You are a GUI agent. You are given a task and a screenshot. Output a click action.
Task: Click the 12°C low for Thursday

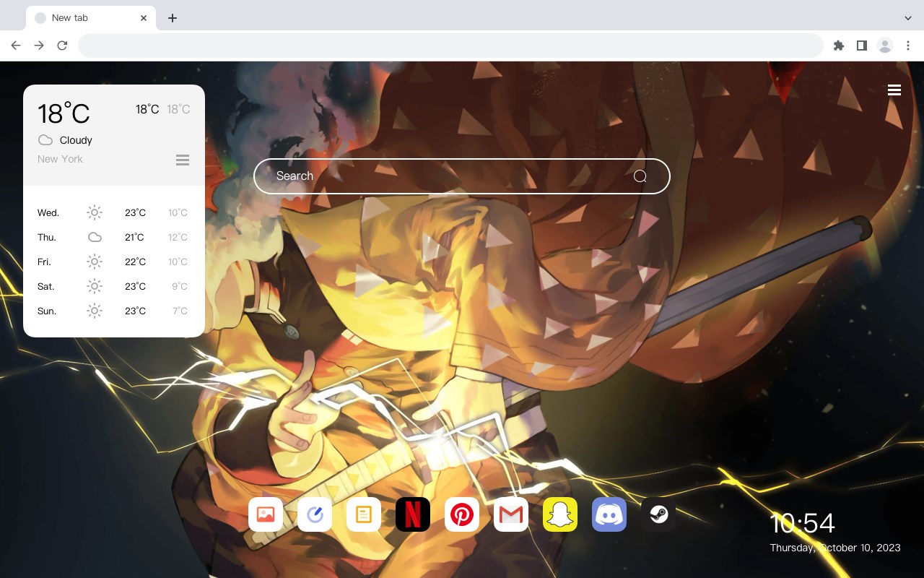point(178,237)
